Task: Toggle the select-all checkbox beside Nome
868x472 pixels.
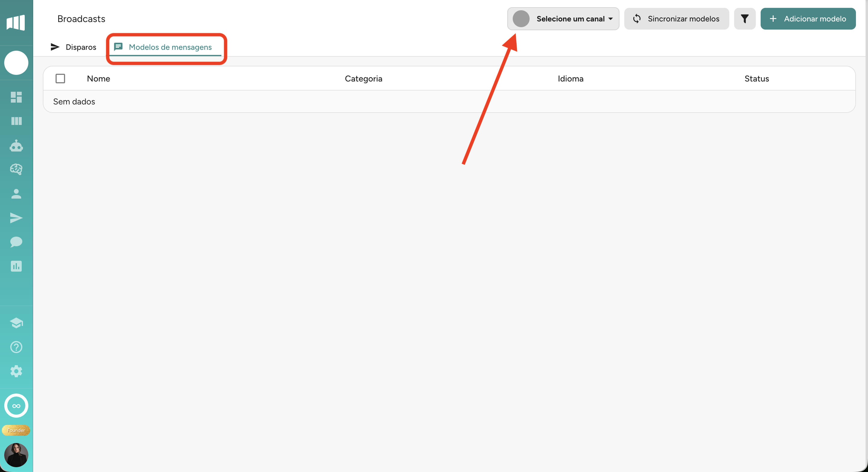Action: pyautogui.click(x=60, y=78)
